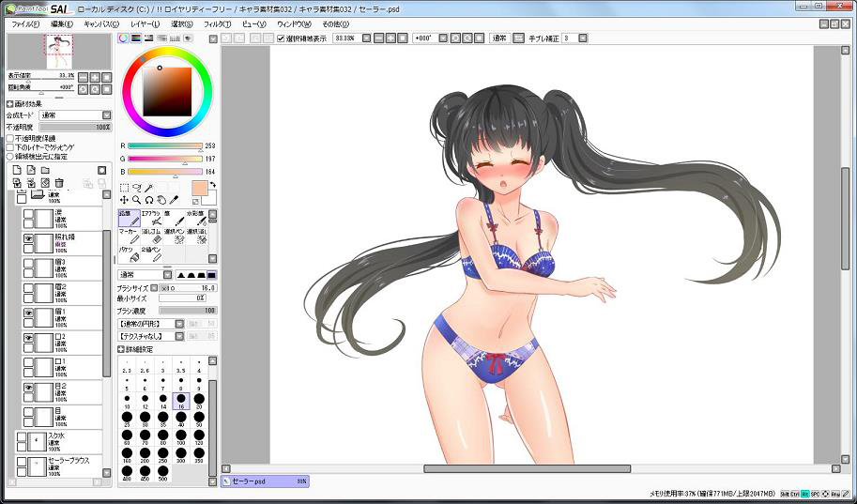Open the 合成モード blend mode dropdown
Screen dimensions: 857x504
(73, 115)
